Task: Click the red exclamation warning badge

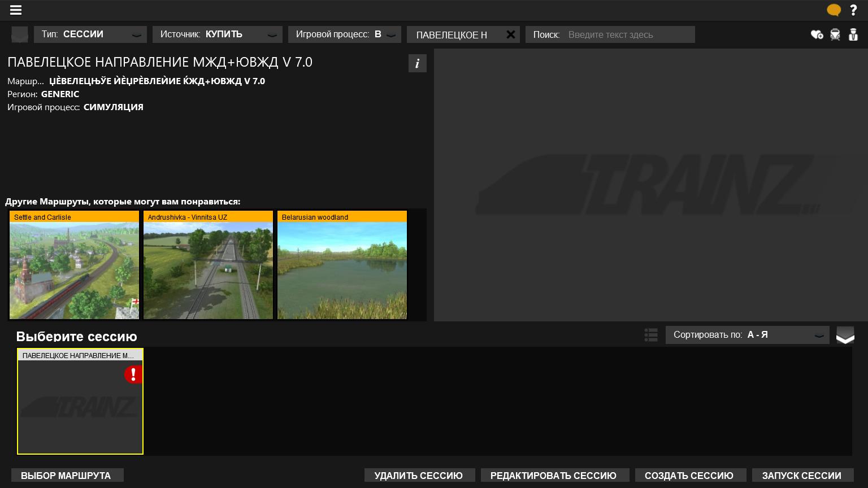Action: [x=133, y=374]
